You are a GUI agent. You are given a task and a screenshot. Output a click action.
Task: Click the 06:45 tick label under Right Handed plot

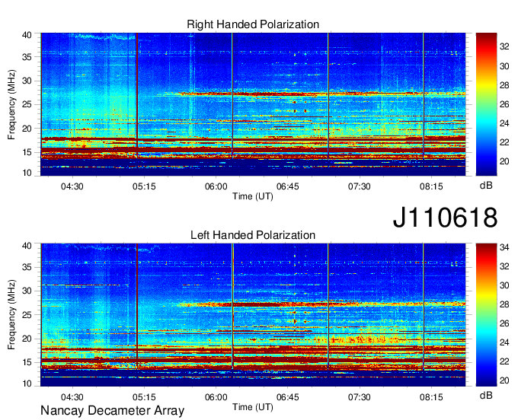pyautogui.click(x=288, y=186)
